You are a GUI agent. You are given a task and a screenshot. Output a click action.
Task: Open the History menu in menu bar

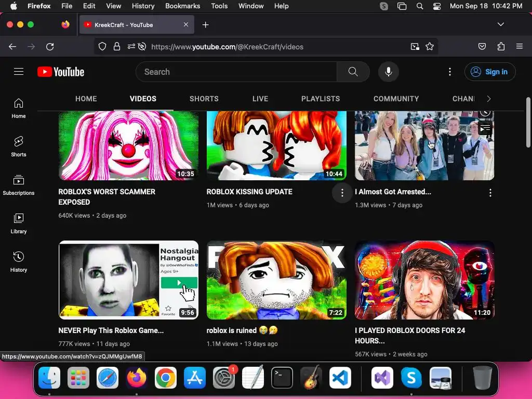(143, 6)
